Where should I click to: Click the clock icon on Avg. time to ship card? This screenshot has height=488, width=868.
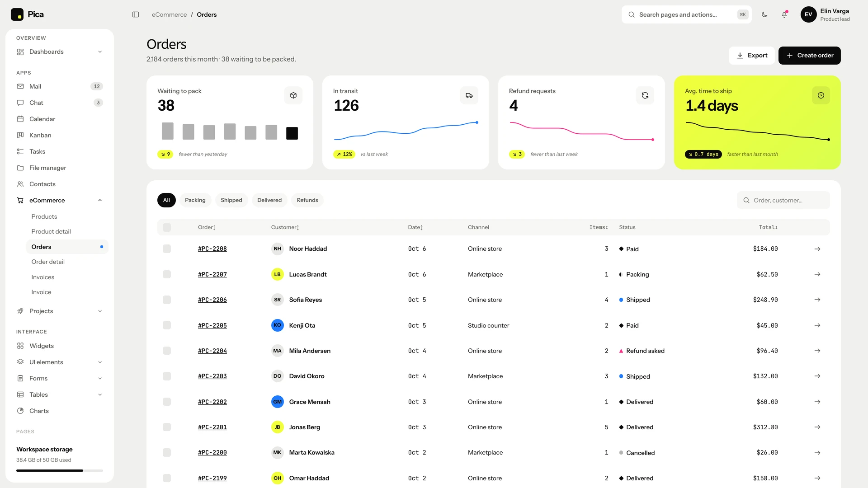pos(821,95)
